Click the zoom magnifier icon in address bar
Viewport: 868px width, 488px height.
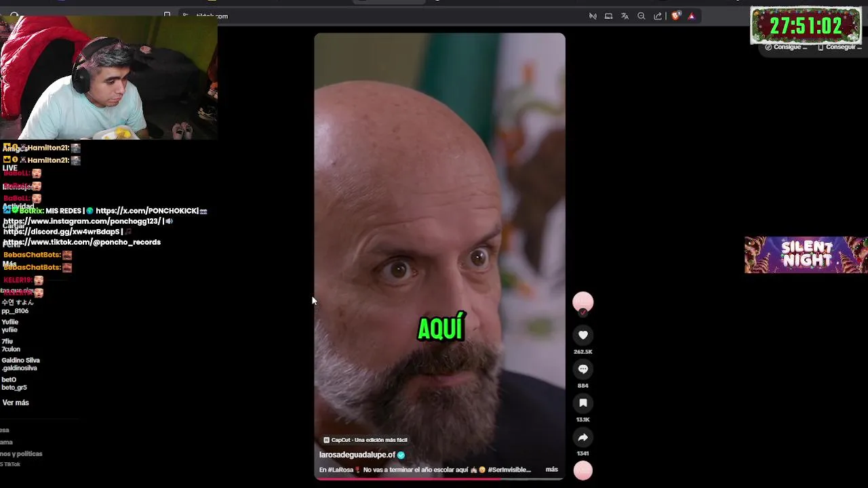coord(642,16)
